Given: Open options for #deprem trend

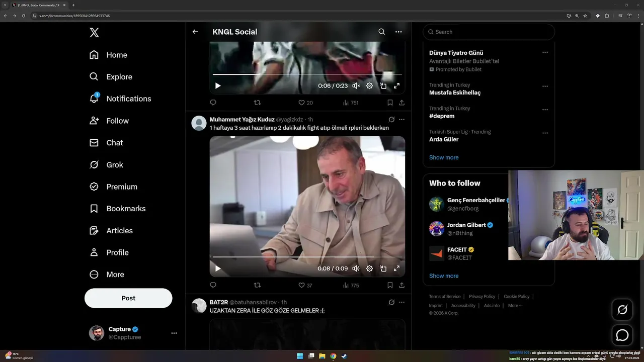Looking at the screenshot, I should click(545, 110).
